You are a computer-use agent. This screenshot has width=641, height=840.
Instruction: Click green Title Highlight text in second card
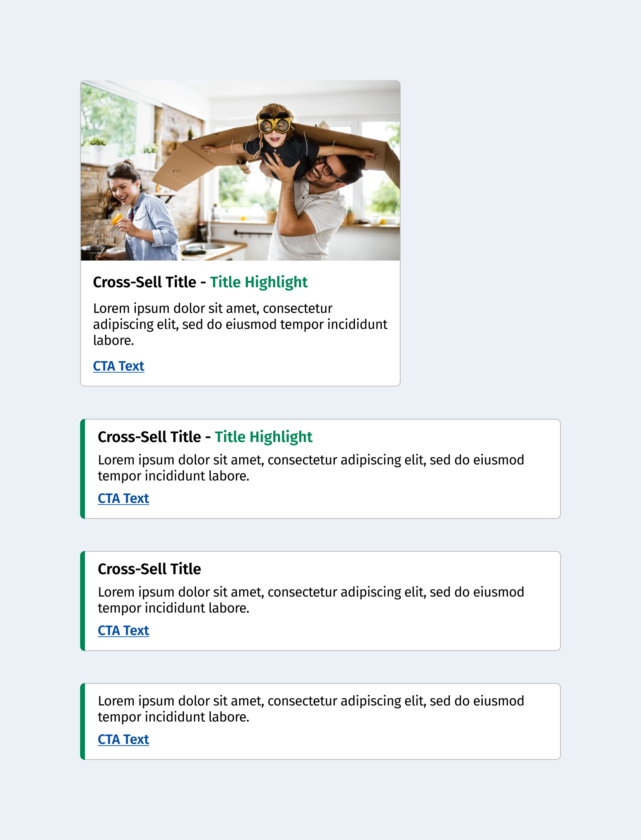click(x=264, y=437)
